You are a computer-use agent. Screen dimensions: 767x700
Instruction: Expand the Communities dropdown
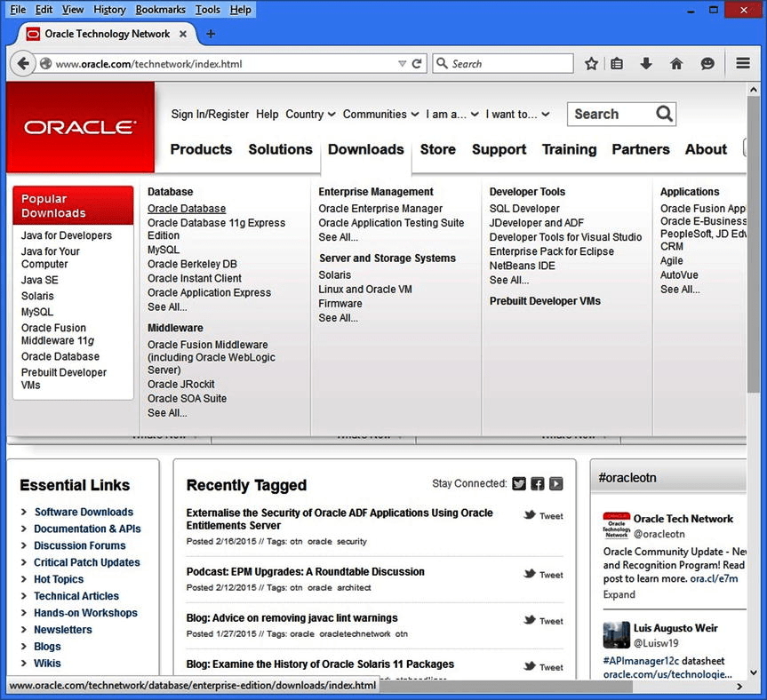point(380,114)
